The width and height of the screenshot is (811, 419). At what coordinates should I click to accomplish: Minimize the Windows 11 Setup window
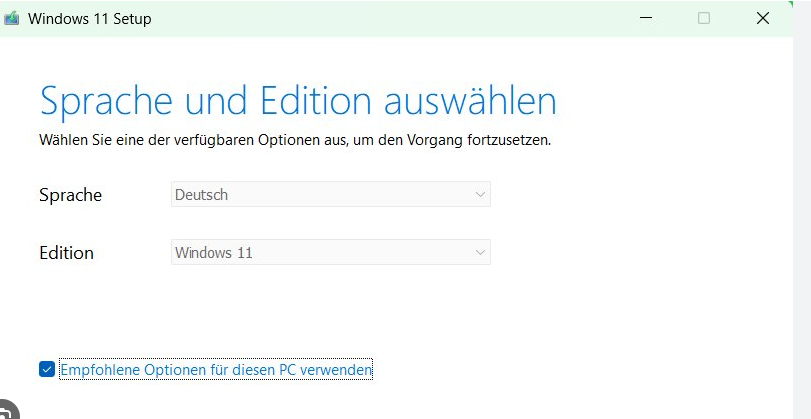[x=645, y=18]
